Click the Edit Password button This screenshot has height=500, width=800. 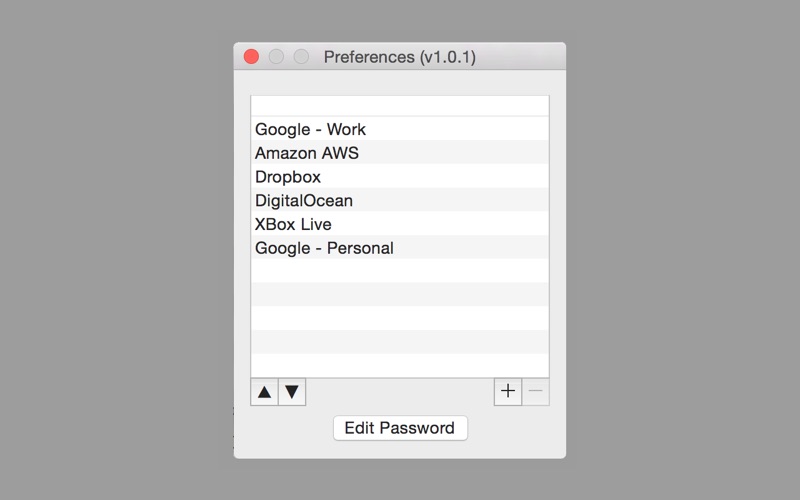pyautogui.click(x=400, y=428)
